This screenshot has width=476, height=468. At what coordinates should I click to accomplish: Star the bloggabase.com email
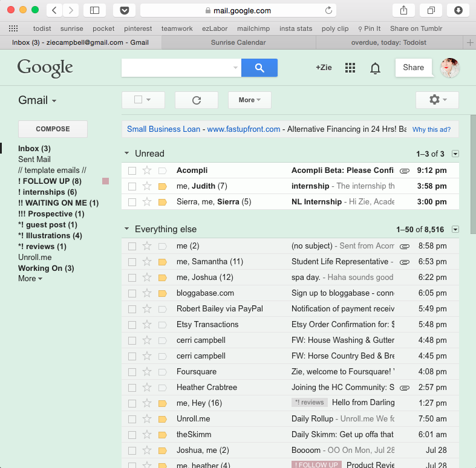tap(147, 293)
